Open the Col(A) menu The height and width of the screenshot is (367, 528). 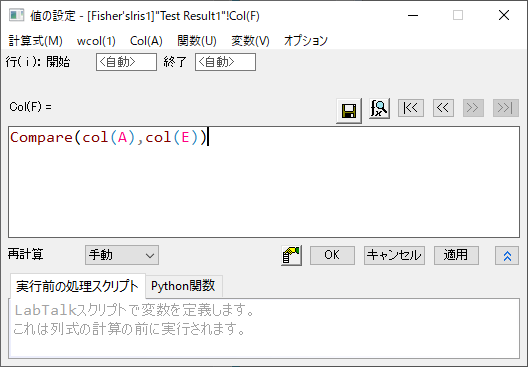tap(146, 41)
